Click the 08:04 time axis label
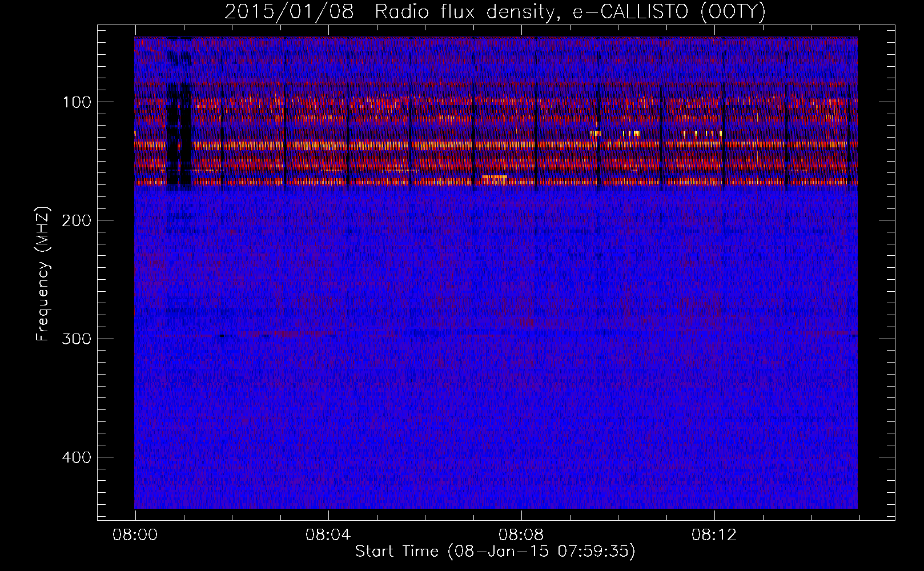The width and height of the screenshot is (924, 571). point(328,535)
